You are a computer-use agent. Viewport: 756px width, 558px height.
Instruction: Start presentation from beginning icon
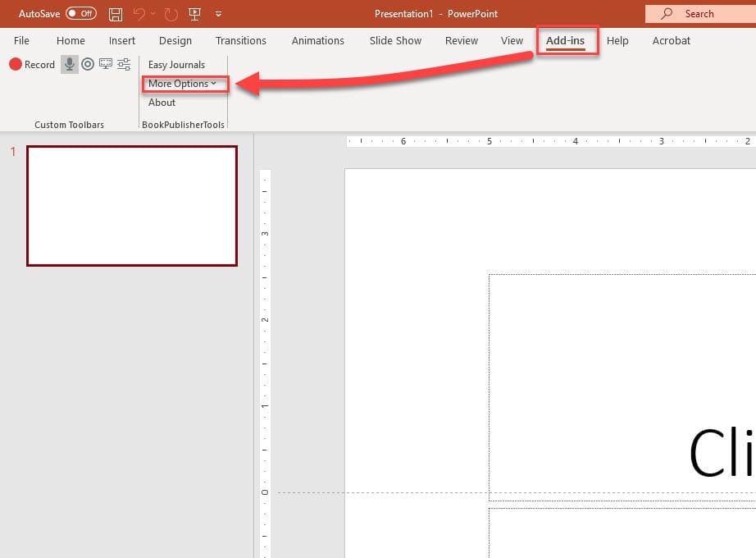coord(194,14)
